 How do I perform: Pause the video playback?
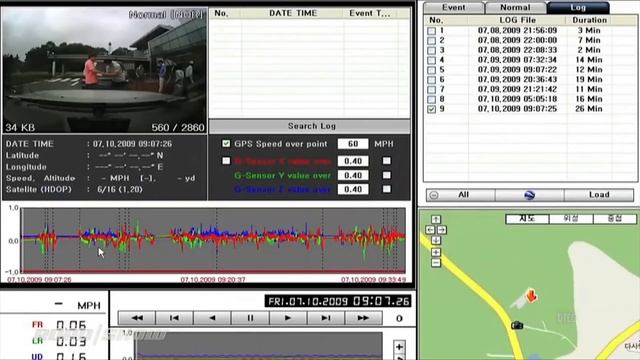[250, 318]
